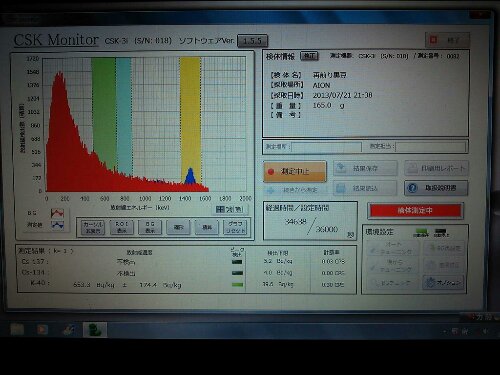Click the scale toggle button under the graph

coord(230,209)
